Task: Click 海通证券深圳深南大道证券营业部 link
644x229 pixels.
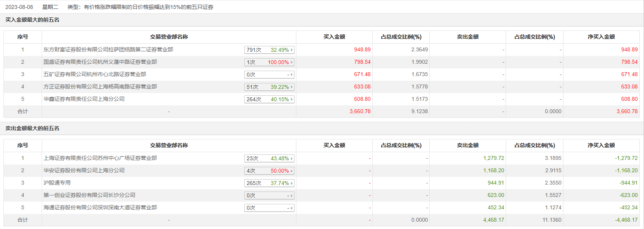Action: [x=100, y=207]
